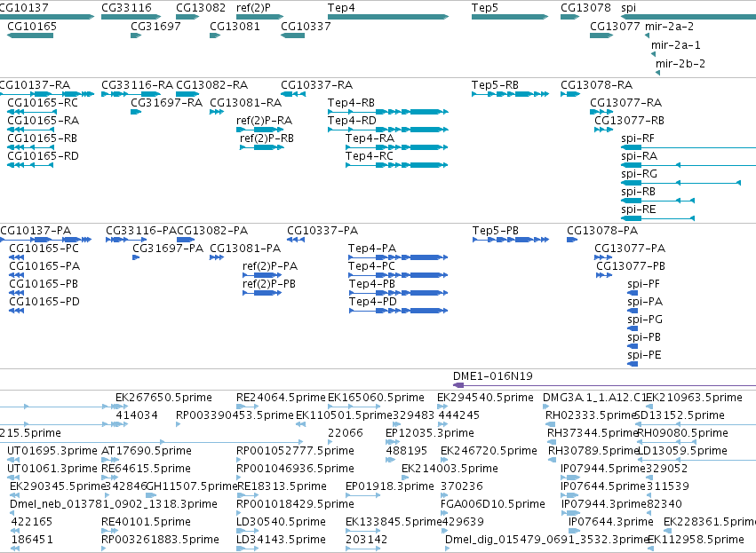The image size is (756, 553).
Task: Select the mir-2a-1 feature label
Action: click(x=675, y=44)
